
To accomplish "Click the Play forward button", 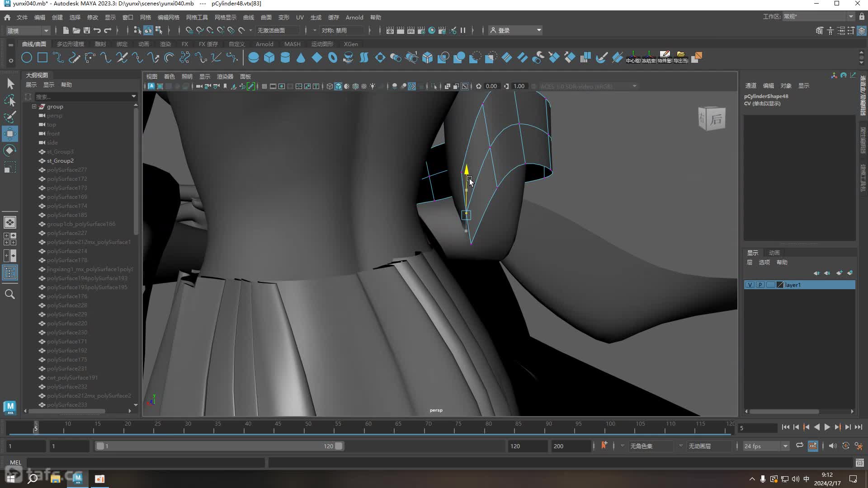I will point(827,427).
